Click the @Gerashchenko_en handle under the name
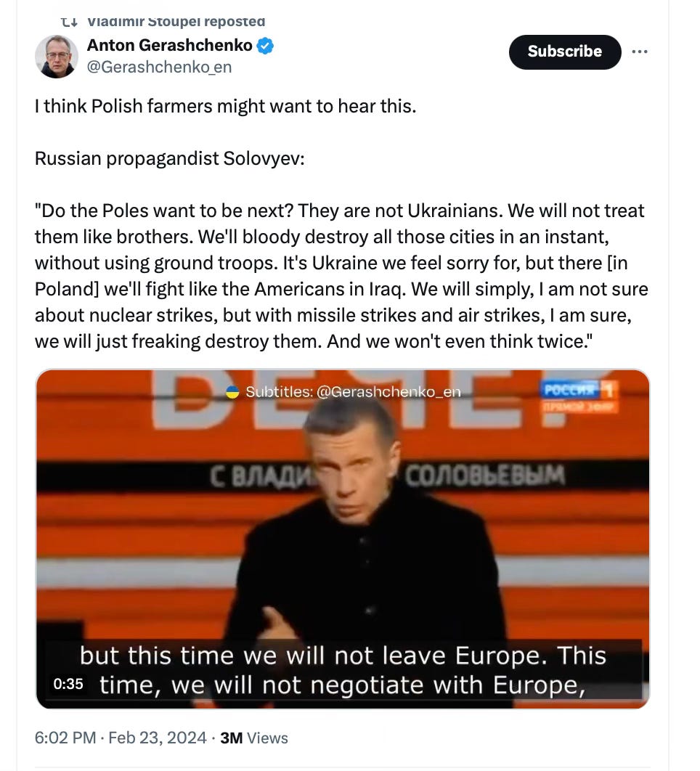Screen dimensions: 700x771 159,67
